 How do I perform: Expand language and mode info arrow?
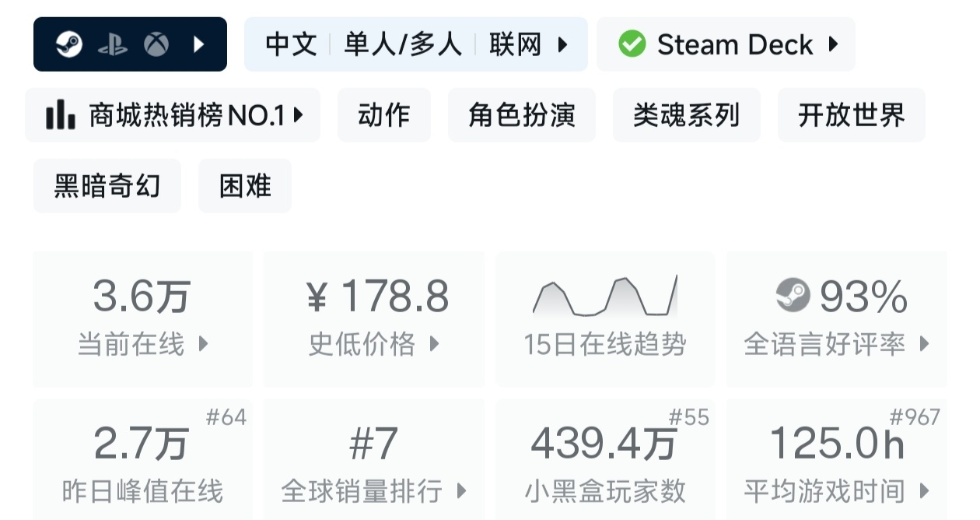click(562, 44)
